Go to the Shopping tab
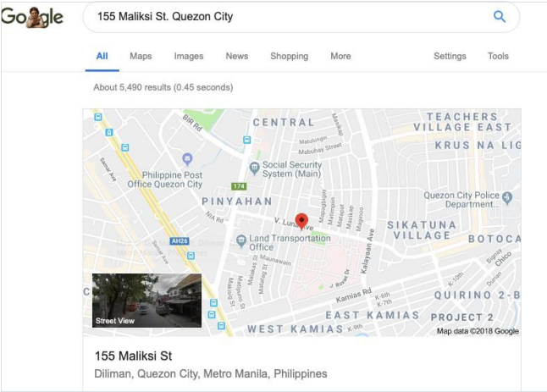Screen dimensions: 547x392 (x=290, y=56)
